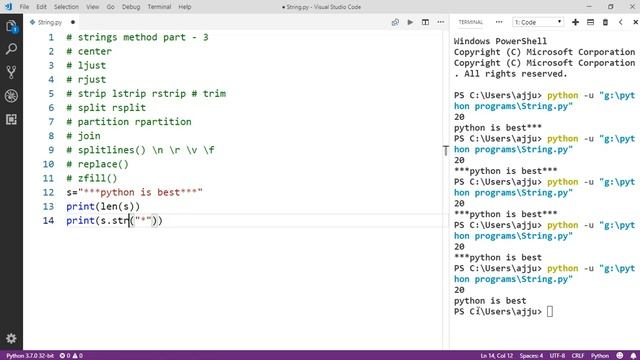Click the VS Code logo icon

tap(8, 7)
